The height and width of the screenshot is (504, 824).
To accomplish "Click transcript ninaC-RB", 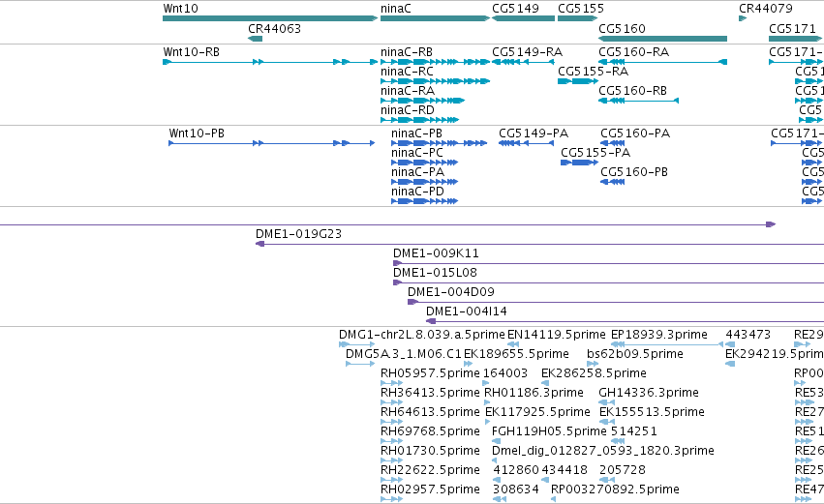I will point(435,62).
